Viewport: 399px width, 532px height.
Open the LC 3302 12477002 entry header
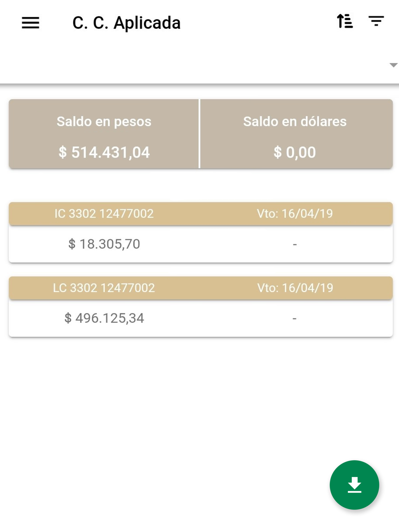[x=201, y=288]
